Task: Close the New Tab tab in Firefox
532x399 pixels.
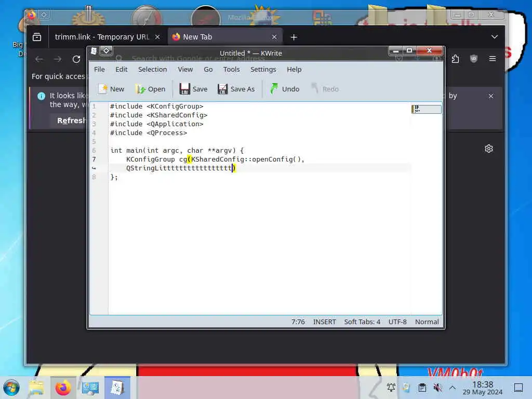Action: click(x=274, y=37)
